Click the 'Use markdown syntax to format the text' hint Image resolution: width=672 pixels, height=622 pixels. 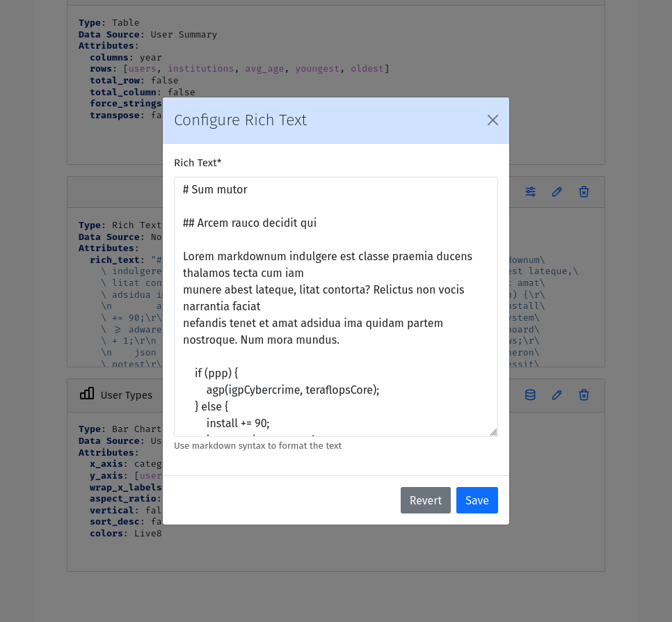257,446
